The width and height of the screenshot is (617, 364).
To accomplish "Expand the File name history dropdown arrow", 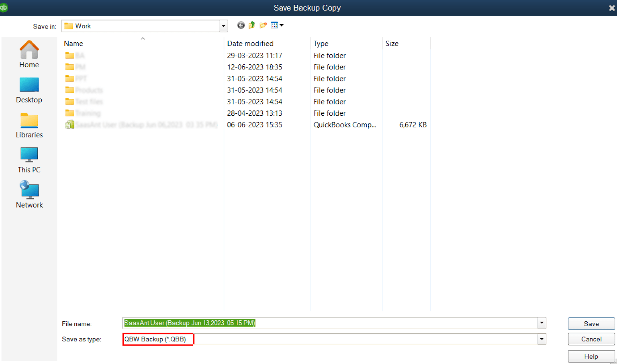I will [542, 323].
